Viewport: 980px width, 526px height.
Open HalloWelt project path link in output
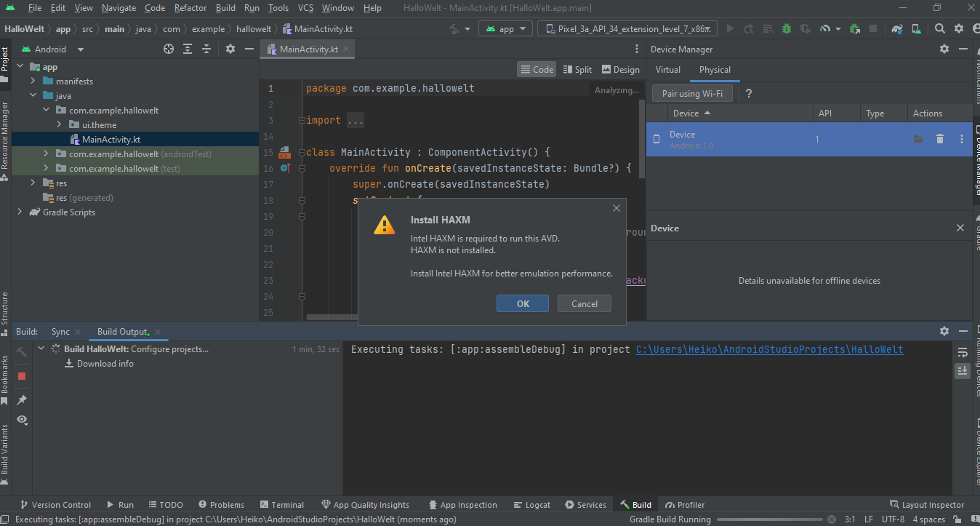769,350
